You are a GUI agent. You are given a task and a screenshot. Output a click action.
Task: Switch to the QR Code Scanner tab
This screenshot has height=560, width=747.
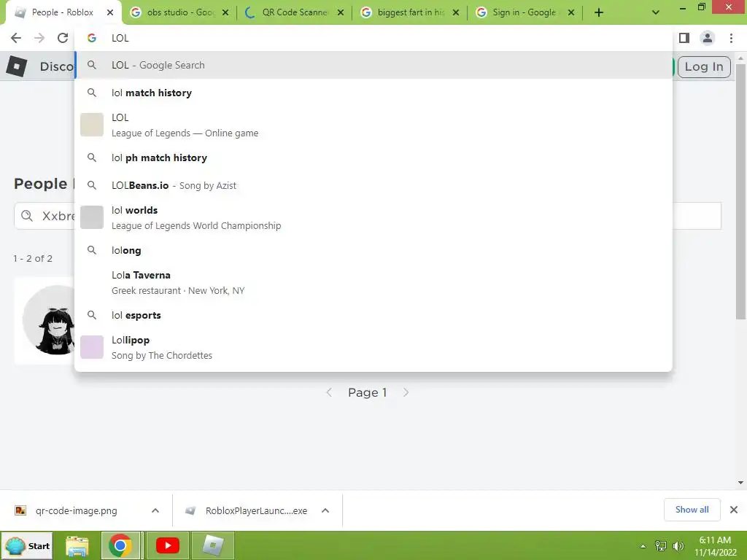coord(287,12)
